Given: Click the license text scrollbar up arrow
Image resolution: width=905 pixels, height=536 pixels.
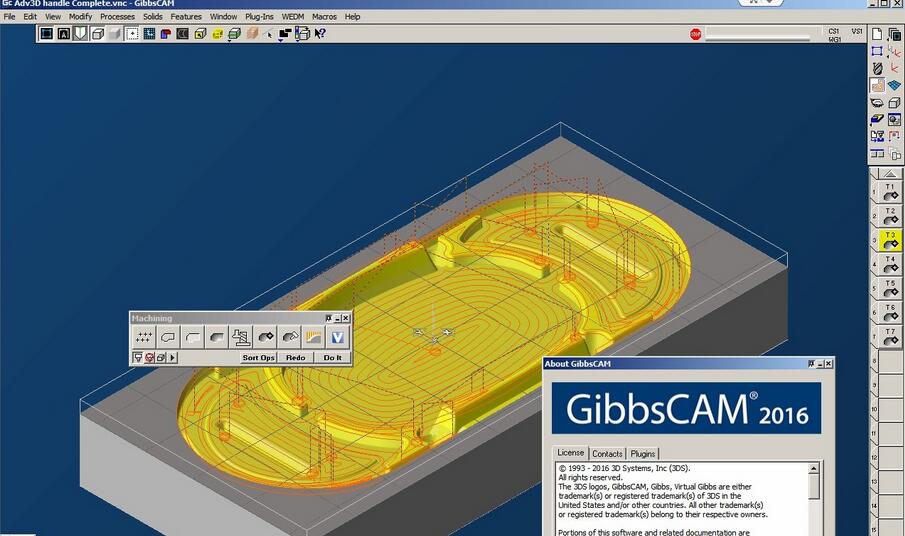Looking at the screenshot, I should [x=814, y=468].
